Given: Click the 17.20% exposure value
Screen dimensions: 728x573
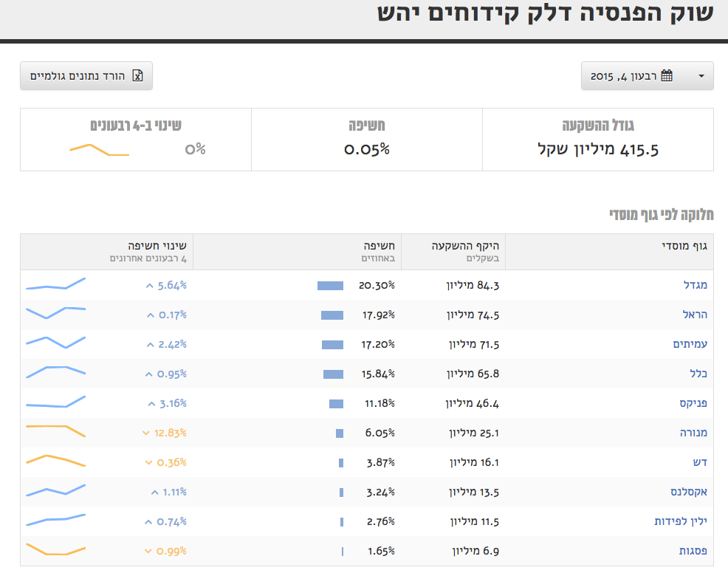Looking at the screenshot, I should pos(378,345).
